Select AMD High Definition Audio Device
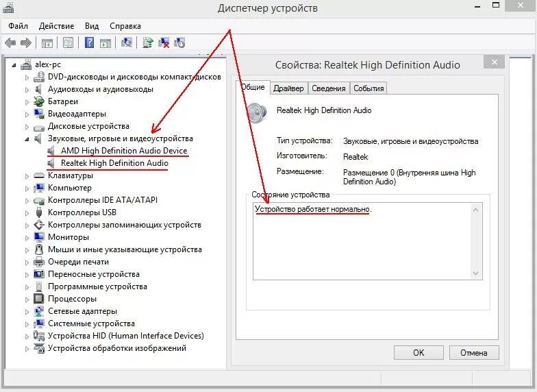537x392 pixels. pyautogui.click(x=124, y=151)
